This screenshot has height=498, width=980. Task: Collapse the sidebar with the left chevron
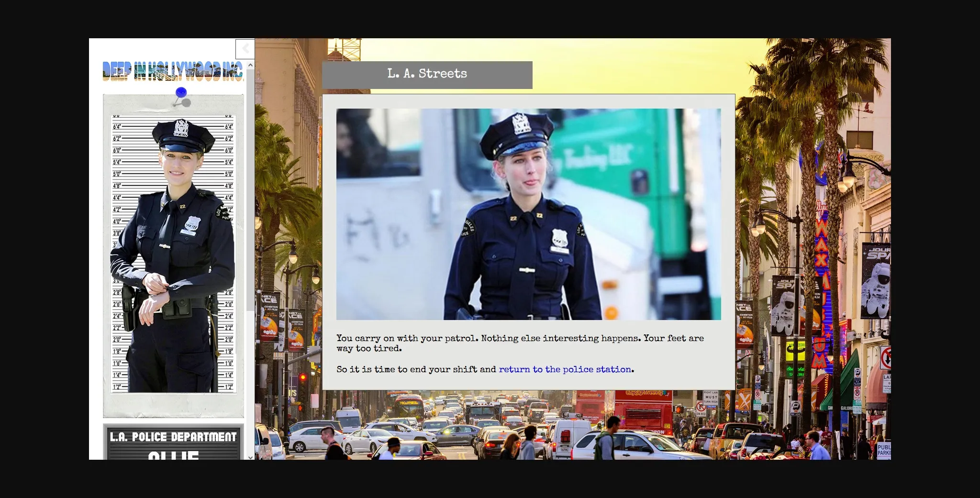245,49
